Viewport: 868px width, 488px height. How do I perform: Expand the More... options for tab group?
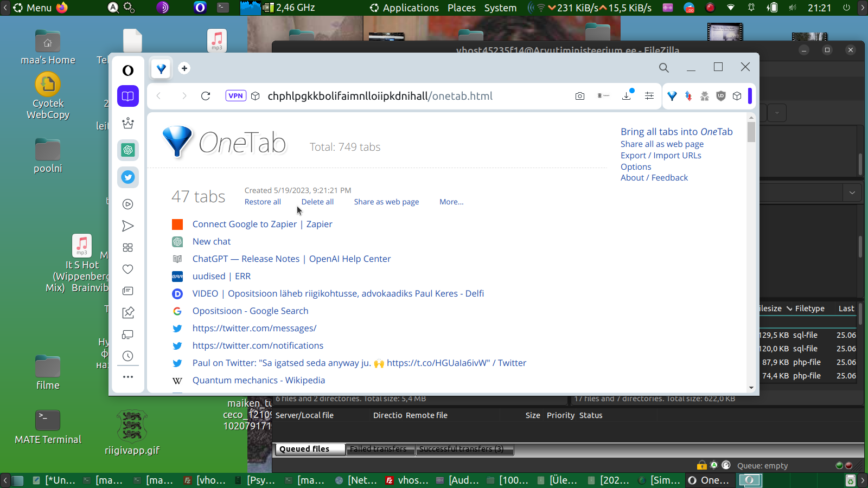(451, 202)
